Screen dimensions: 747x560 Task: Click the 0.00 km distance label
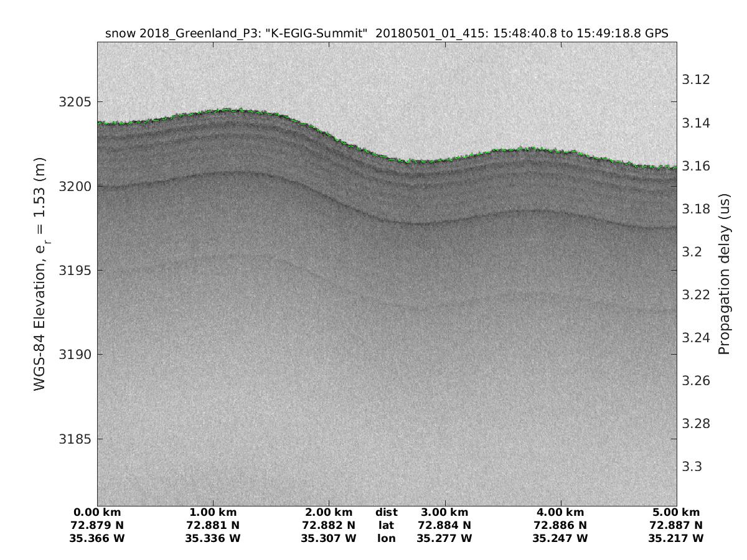pyautogui.click(x=97, y=513)
